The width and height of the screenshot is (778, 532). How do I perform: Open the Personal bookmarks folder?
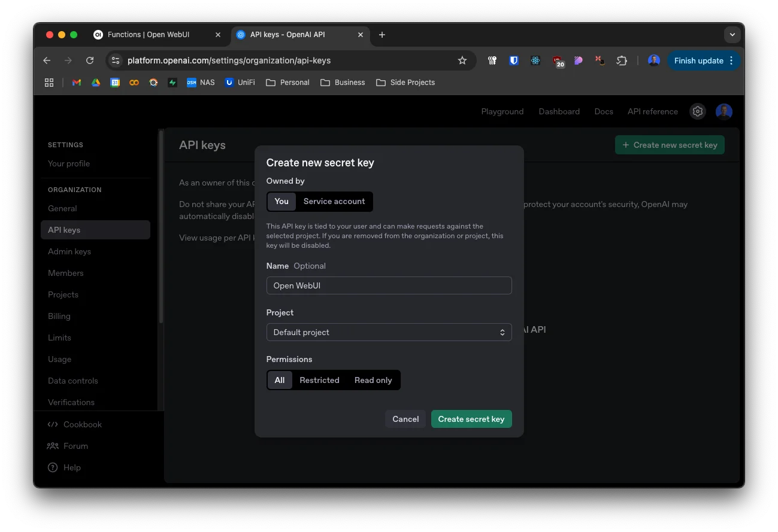pyautogui.click(x=287, y=83)
